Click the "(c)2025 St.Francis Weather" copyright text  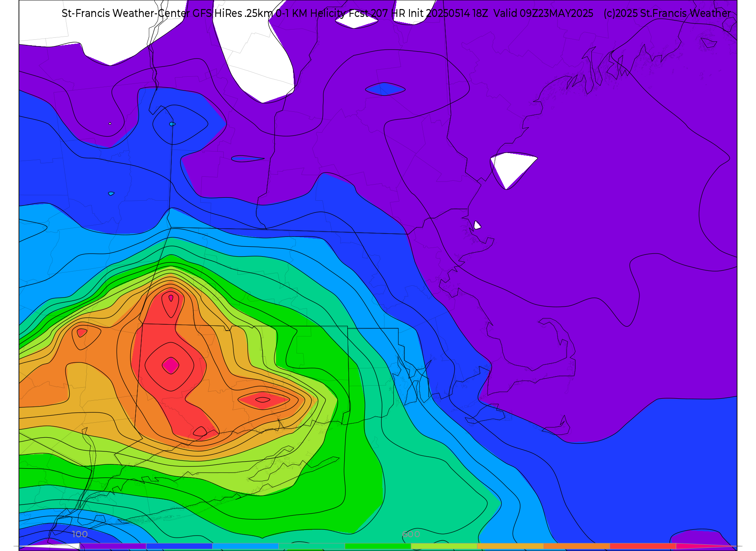[667, 13]
